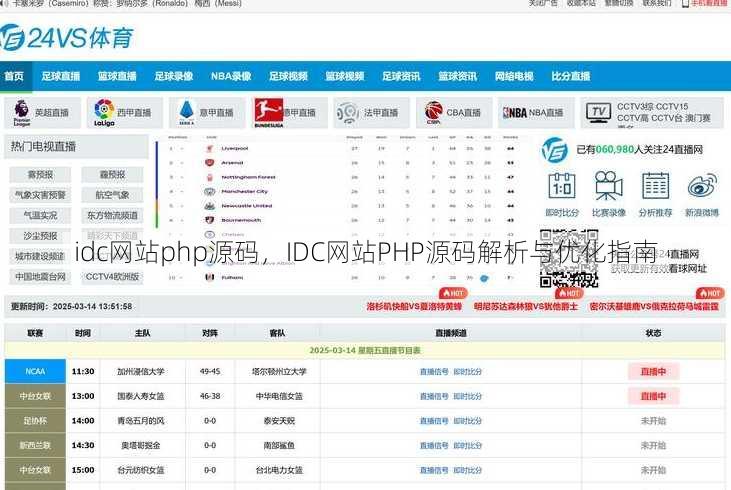Open 即时比分 link in the NCAA row
The image size is (731, 490).
468,372
